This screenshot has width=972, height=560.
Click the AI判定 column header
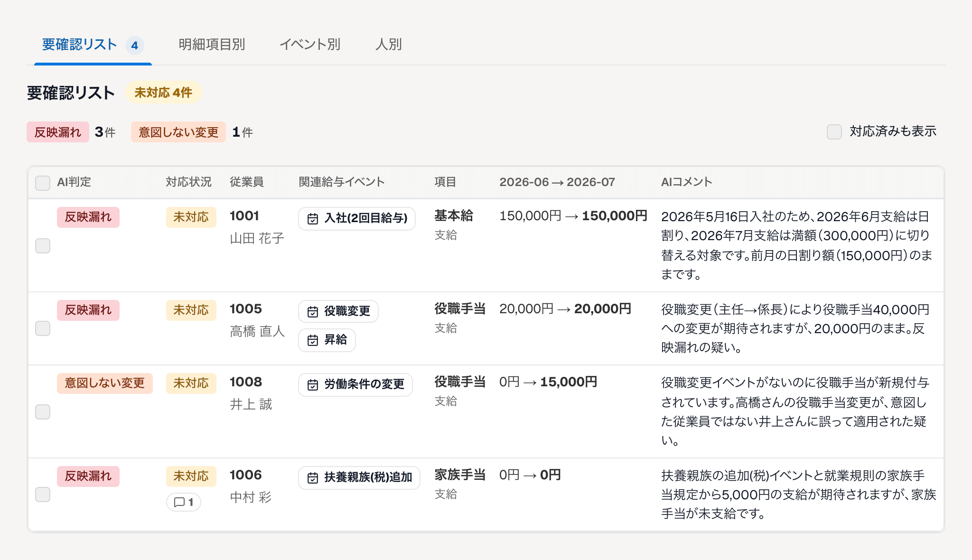click(74, 182)
